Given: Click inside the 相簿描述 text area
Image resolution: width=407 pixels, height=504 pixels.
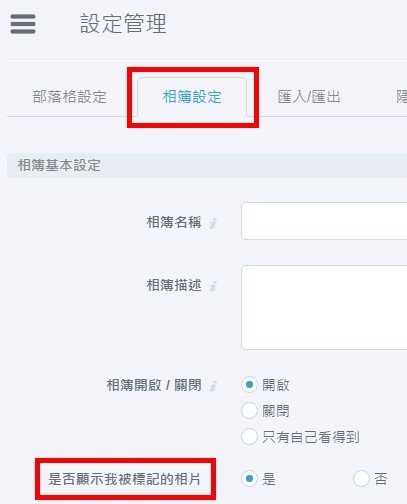Looking at the screenshot, I should 324,307.
